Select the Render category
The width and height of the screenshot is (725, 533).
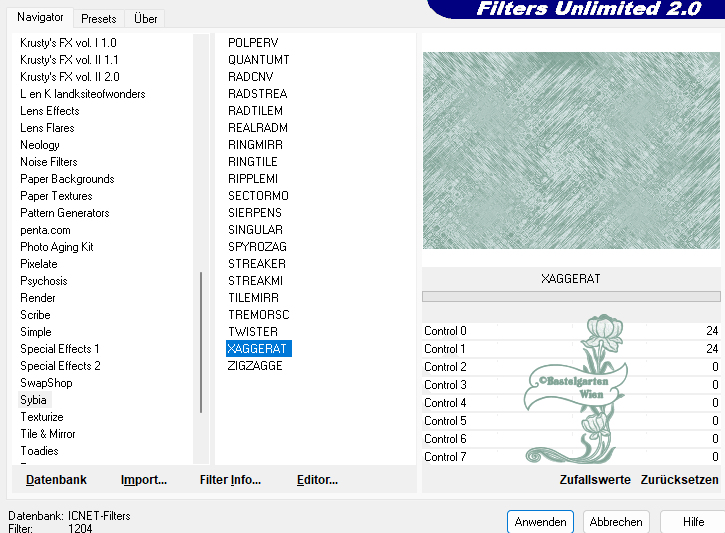point(38,298)
